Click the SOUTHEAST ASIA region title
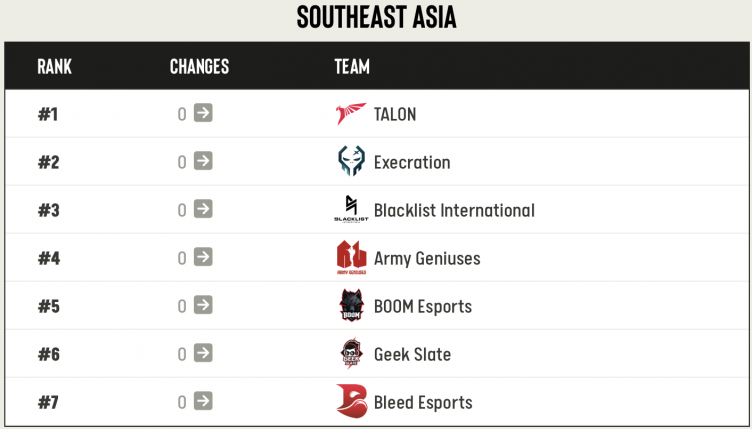This screenshot has width=752, height=429. (376, 18)
